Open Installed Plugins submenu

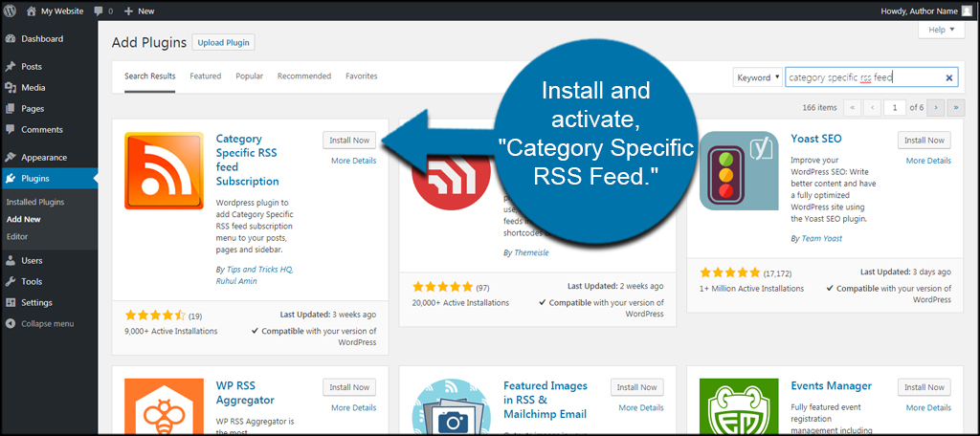pos(35,203)
